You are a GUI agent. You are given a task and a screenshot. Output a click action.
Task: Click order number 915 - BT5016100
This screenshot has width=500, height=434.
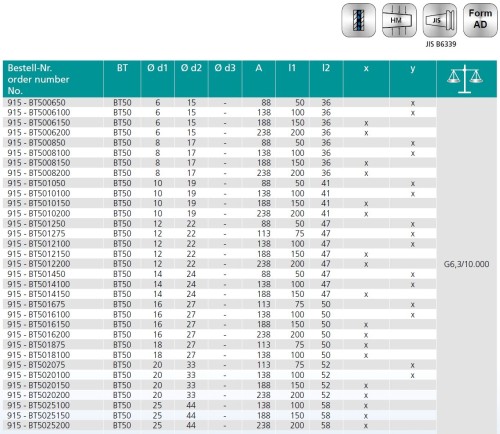click(x=39, y=314)
